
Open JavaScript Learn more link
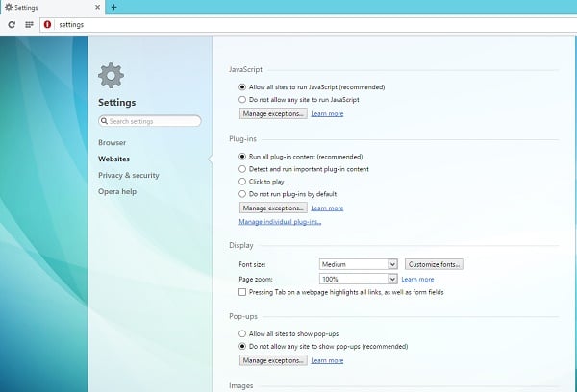[327, 113]
